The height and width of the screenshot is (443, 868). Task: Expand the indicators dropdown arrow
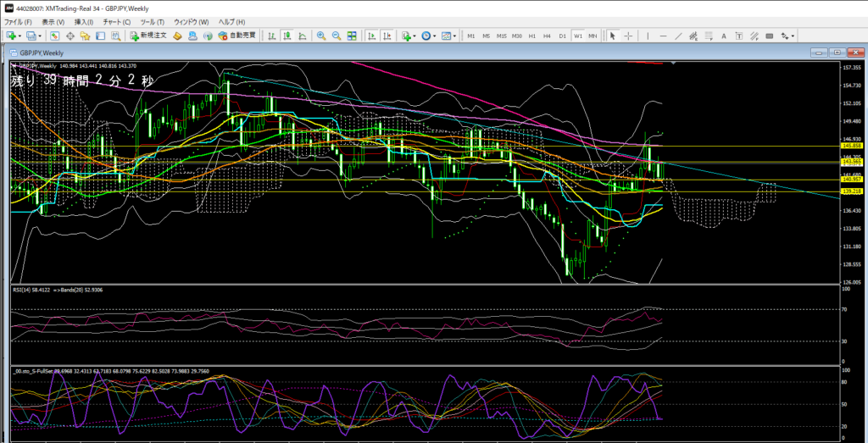click(x=415, y=36)
